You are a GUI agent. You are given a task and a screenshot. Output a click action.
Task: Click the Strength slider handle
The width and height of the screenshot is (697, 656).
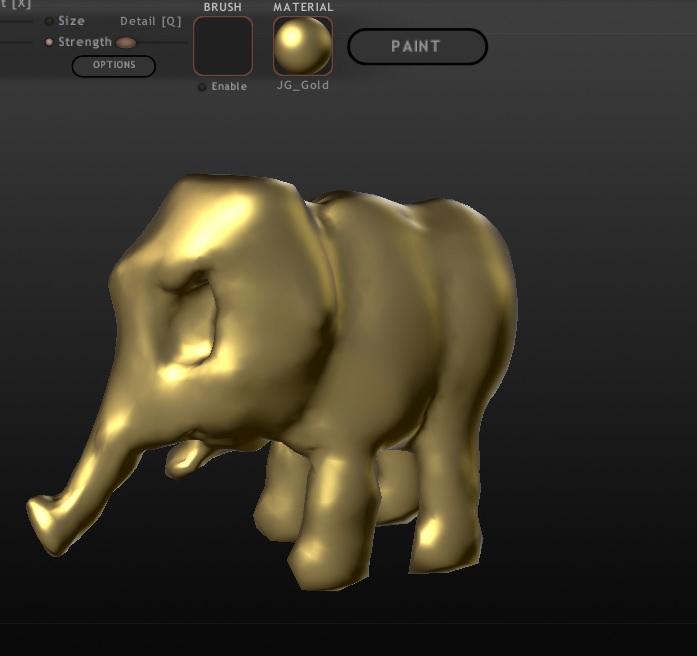coord(126,42)
